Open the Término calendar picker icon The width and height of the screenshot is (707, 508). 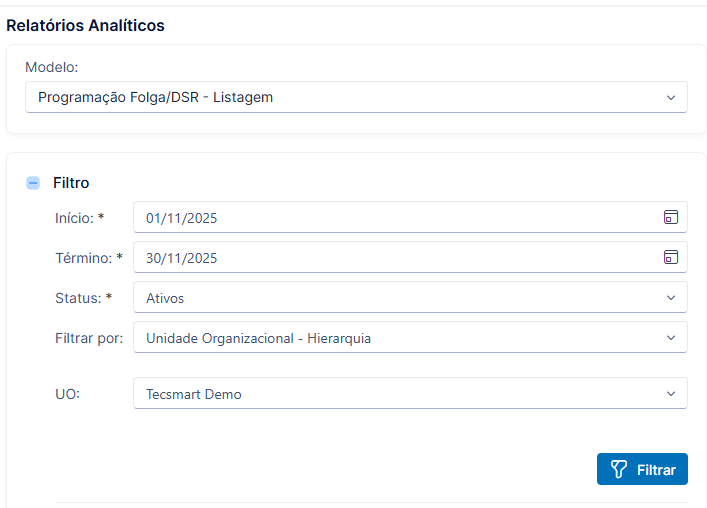click(670, 257)
